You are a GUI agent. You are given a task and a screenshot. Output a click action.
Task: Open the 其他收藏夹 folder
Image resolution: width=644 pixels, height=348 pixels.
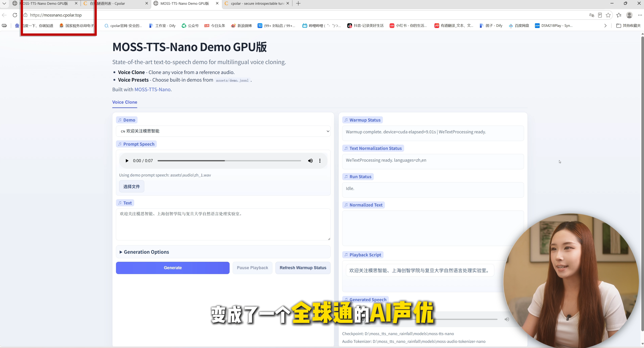628,25
